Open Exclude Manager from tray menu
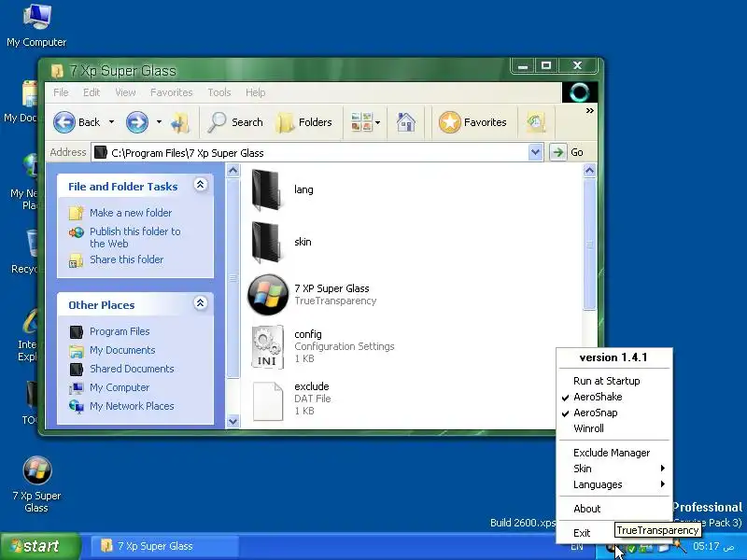The height and width of the screenshot is (560, 747). [x=614, y=453]
